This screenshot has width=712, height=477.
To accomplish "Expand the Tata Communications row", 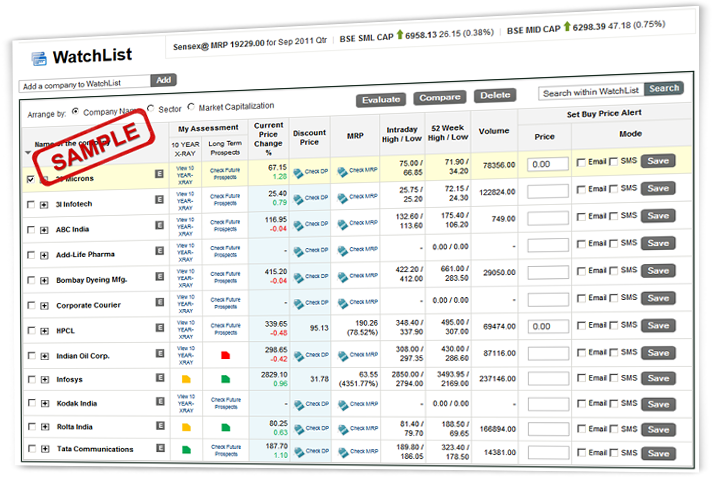I will [x=44, y=449].
